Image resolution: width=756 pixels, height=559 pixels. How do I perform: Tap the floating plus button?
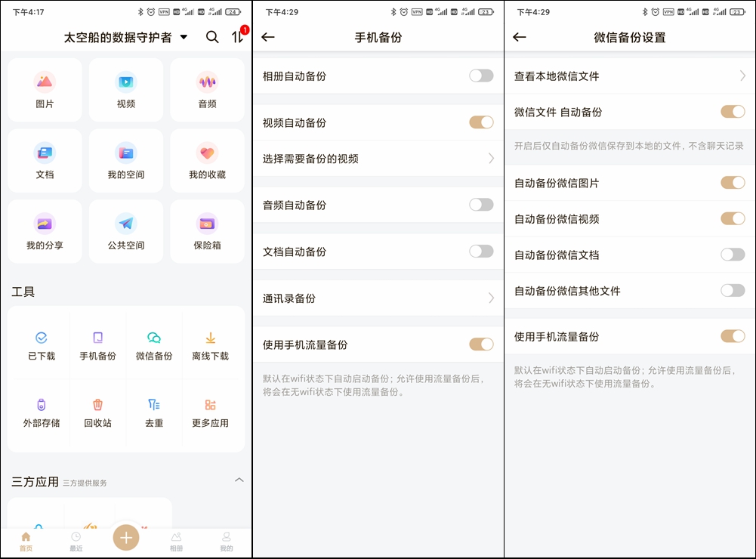tap(125, 538)
